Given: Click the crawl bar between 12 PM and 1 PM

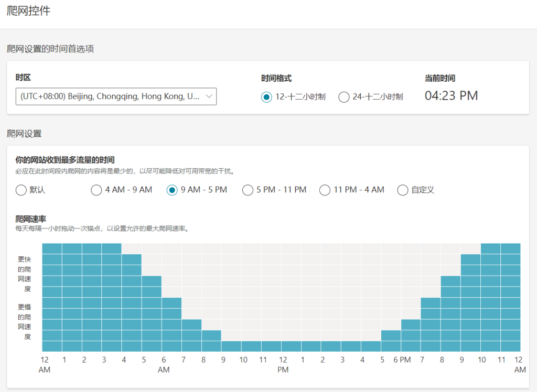Looking at the screenshot, I should click(292, 346).
